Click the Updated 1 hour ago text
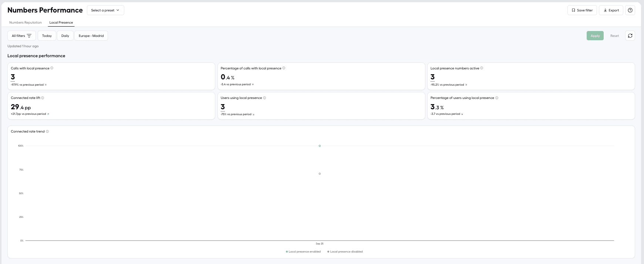 click(23, 46)
